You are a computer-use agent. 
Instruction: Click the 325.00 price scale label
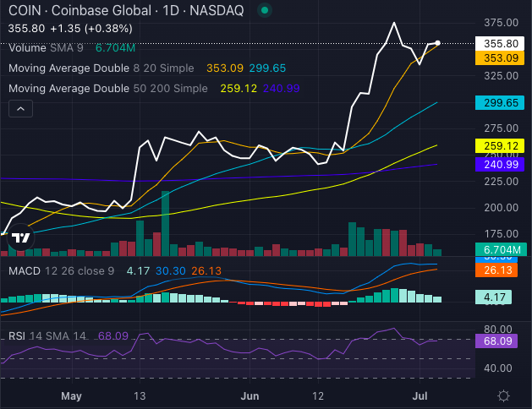[x=501, y=75]
